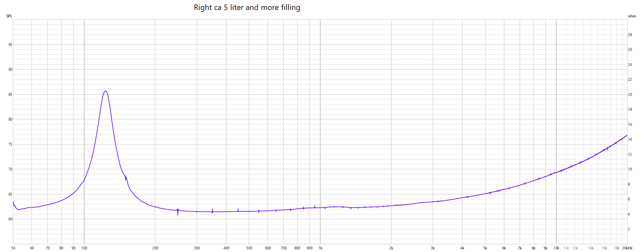This screenshot has width=644, height=252.
Task: Click the 8 tick on ohm axis
Action: [629, 184]
